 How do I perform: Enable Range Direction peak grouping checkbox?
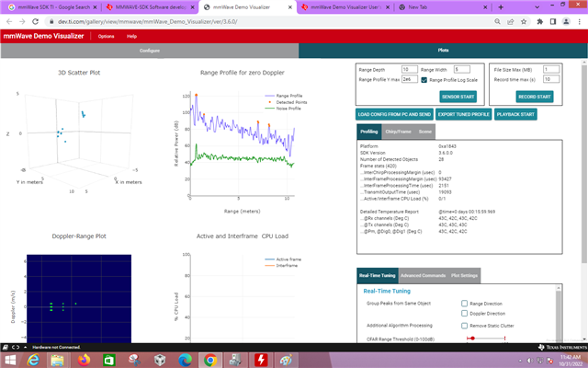point(464,303)
